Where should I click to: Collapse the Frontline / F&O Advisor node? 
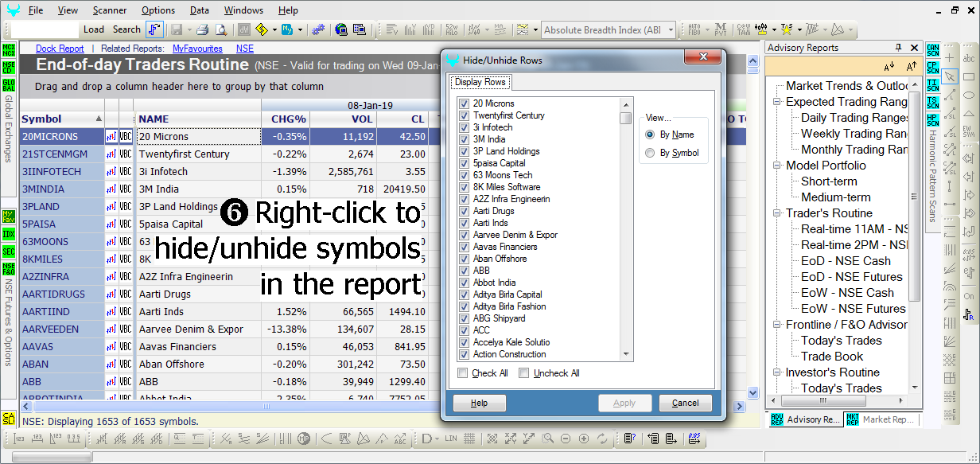click(777, 325)
